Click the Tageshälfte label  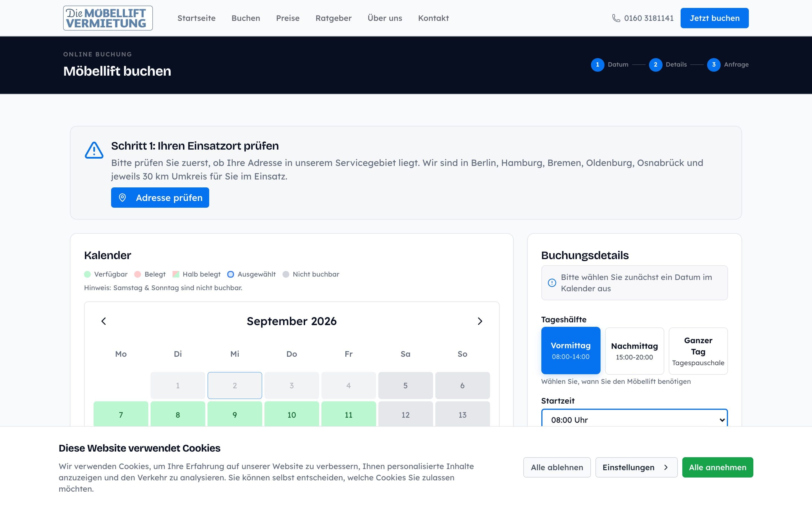tap(564, 319)
